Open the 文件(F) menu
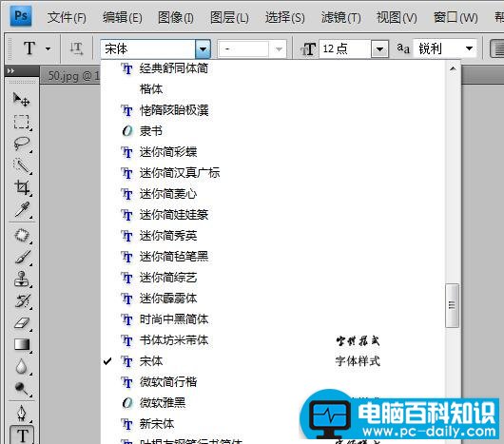Image resolution: width=504 pixels, height=444 pixels. pos(67,17)
